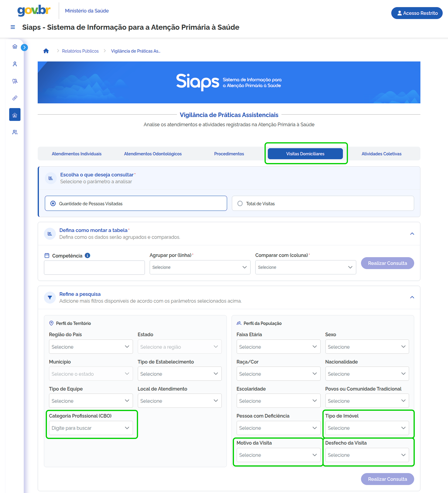Click the Competência calendar icon
448x493 pixels.
pos(47,256)
